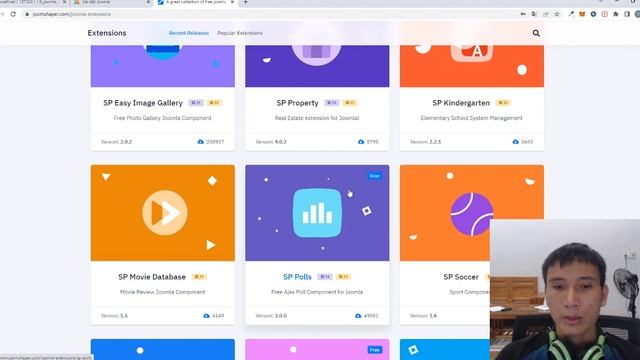Open the SP Kindergarten title
The image size is (640, 360).
tap(461, 103)
